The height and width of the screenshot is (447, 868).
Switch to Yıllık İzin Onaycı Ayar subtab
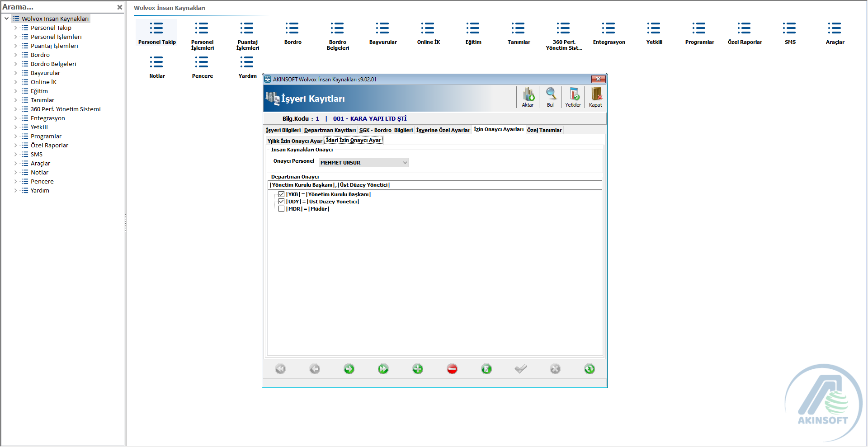295,141
